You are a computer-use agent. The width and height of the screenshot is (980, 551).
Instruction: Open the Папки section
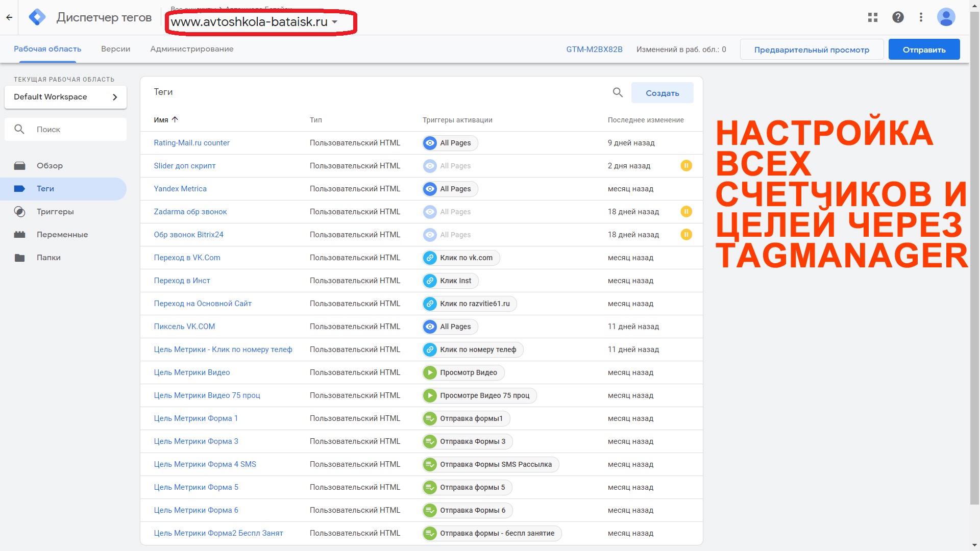coord(50,258)
